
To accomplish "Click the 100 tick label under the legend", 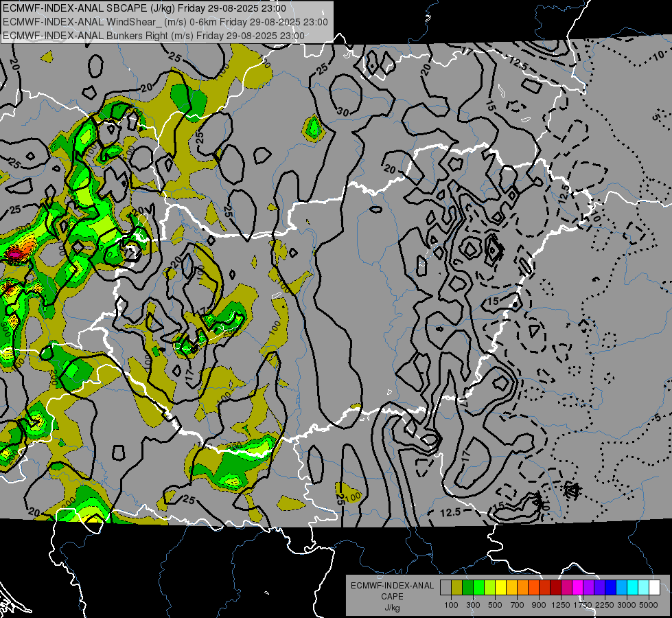I will click(x=451, y=605).
